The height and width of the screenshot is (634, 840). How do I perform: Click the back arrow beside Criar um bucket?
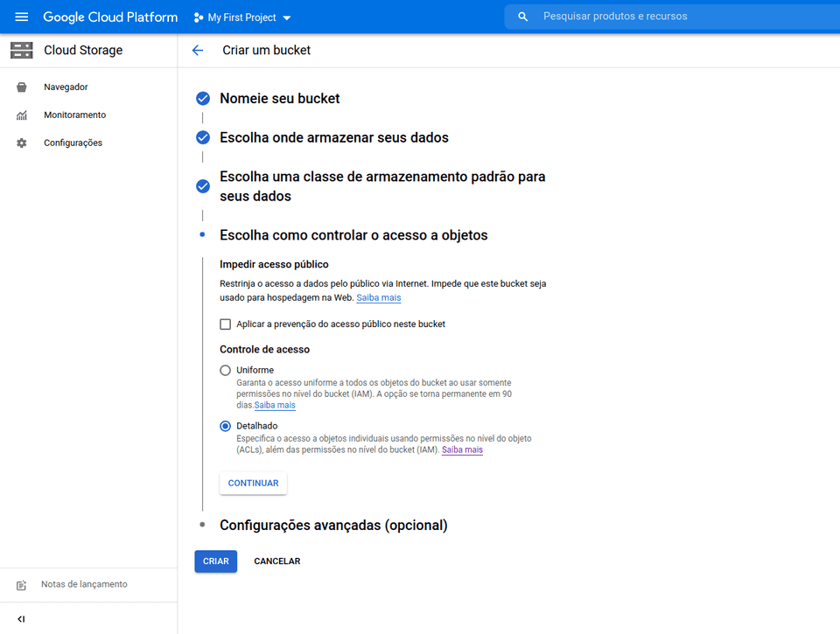(198, 51)
